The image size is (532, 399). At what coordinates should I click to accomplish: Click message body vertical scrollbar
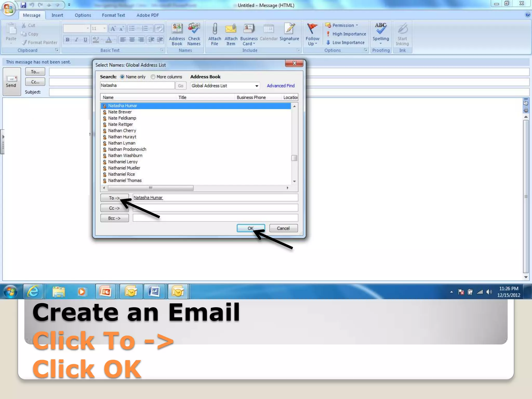(x=526, y=196)
